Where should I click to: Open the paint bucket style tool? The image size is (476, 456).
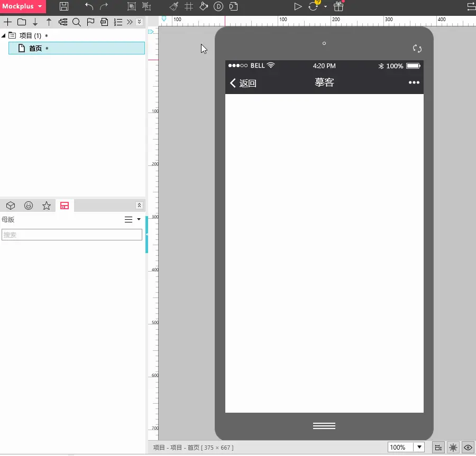coord(204,6)
